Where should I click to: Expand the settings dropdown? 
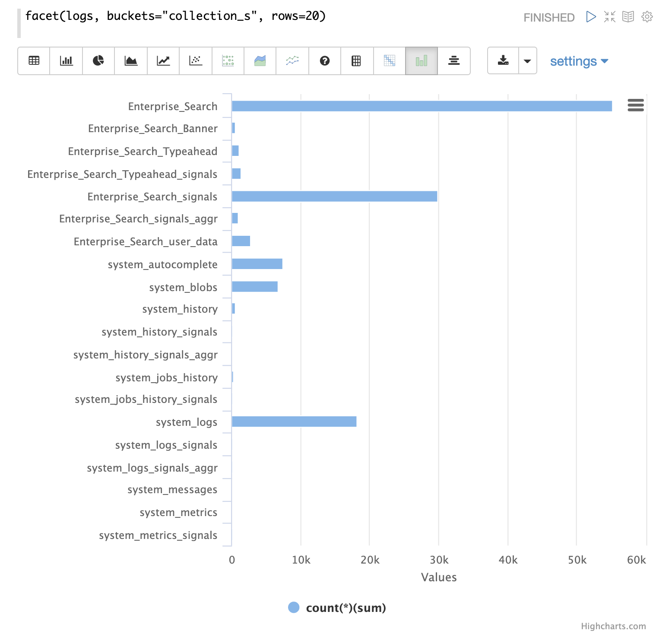point(579,61)
